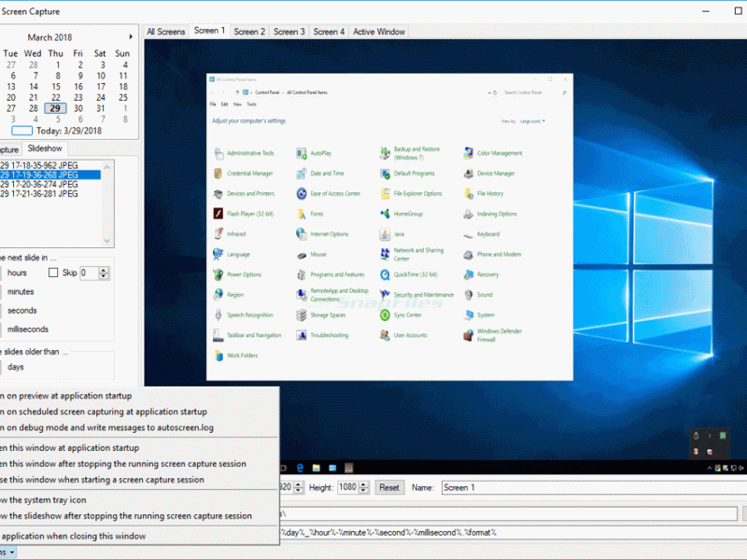Click Sync Center icon in the preview

(x=385, y=315)
